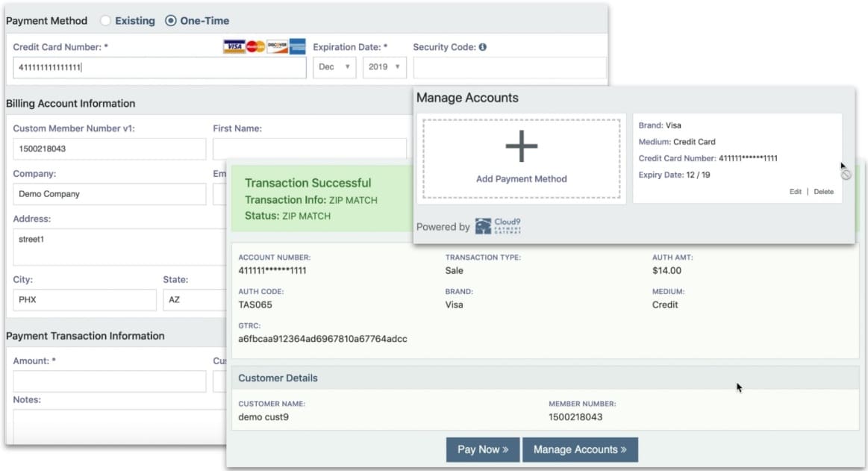Image resolution: width=868 pixels, height=471 pixels.
Task: Click the Pay Now button
Action: click(482, 449)
